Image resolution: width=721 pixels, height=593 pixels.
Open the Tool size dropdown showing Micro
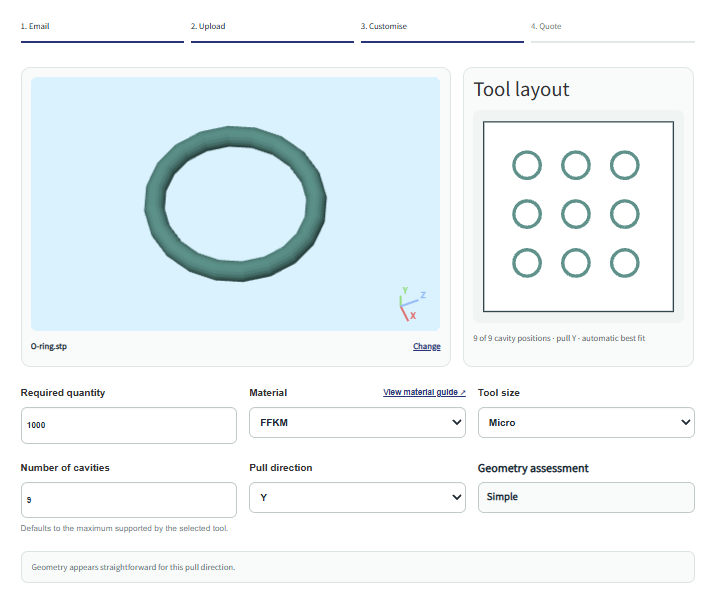coord(586,422)
